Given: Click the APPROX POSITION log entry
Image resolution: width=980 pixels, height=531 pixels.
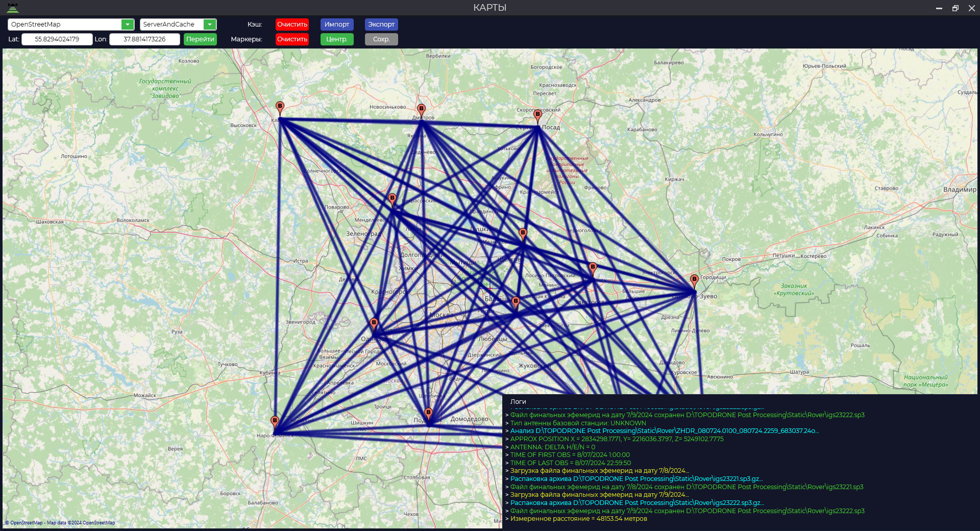Looking at the screenshot, I should coord(617,439).
